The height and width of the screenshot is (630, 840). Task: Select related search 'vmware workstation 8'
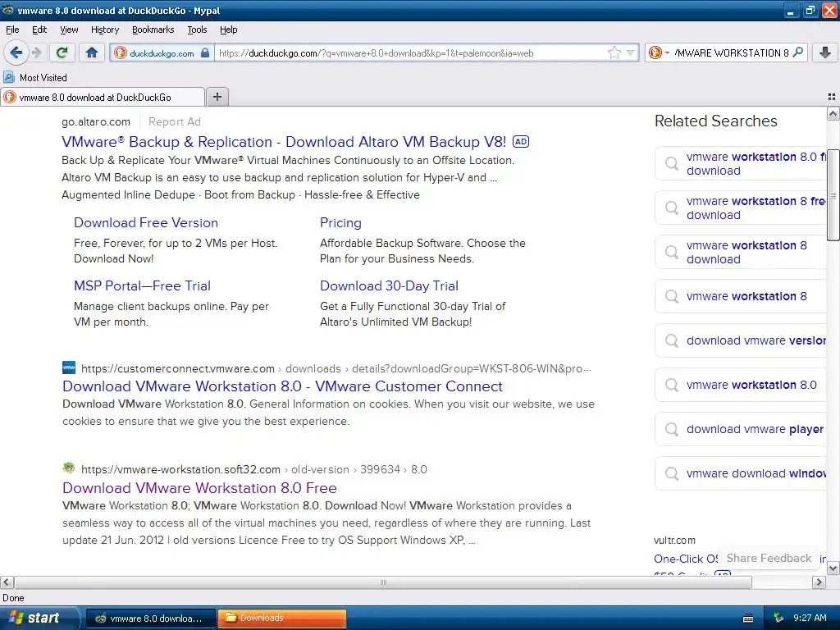(x=741, y=296)
